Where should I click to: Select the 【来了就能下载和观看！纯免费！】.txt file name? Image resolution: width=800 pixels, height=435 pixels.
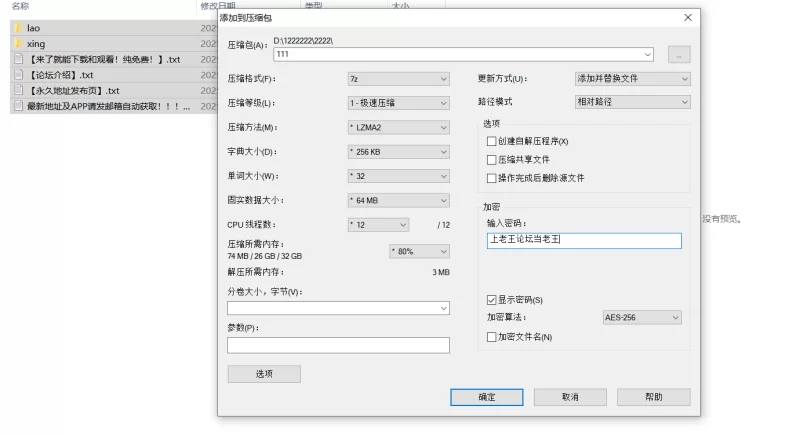click(x=104, y=60)
